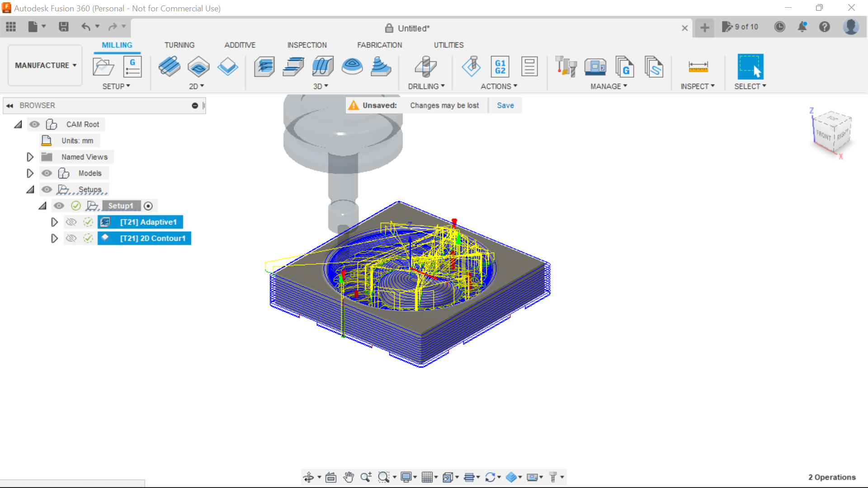The width and height of the screenshot is (868, 488).
Task: Click the New Setup folder icon
Action: pos(103,67)
